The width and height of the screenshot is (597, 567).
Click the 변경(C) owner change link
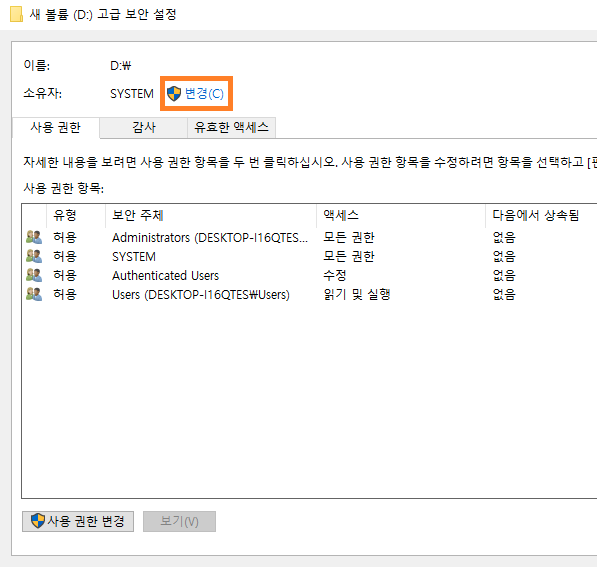coord(204,94)
